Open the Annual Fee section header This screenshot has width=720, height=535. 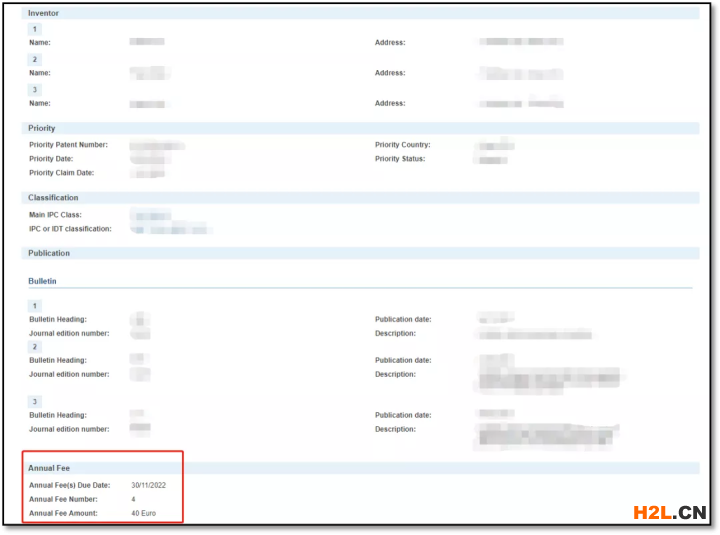point(49,467)
